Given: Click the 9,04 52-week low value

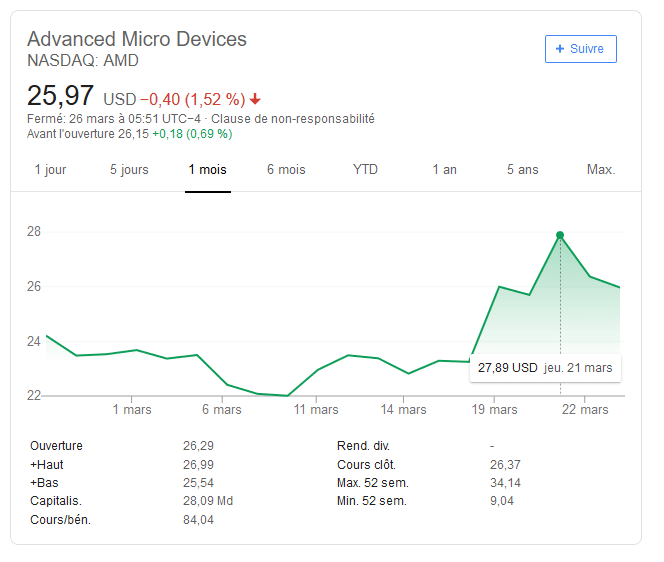Looking at the screenshot, I should (x=502, y=501).
